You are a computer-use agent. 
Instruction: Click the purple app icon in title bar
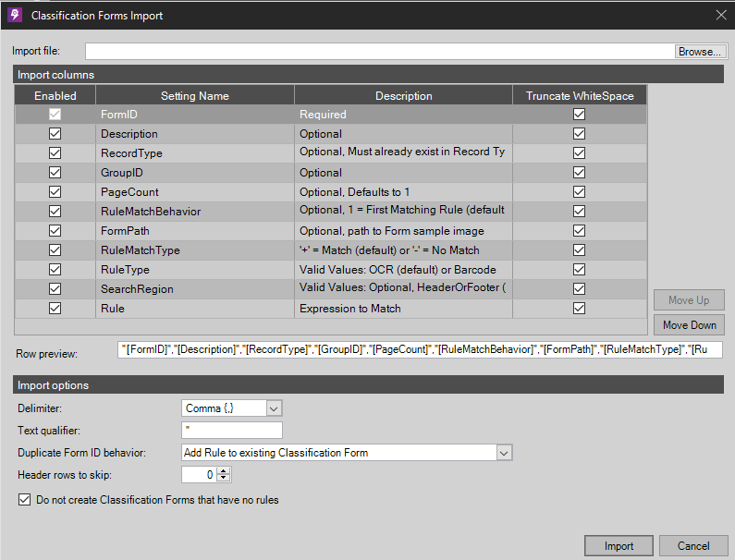click(x=15, y=15)
